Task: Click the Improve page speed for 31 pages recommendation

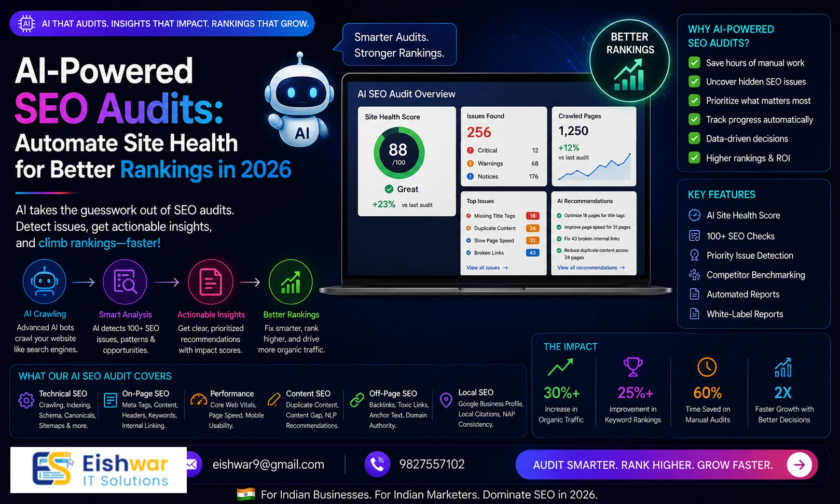Action: pyautogui.click(x=594, y=227)
